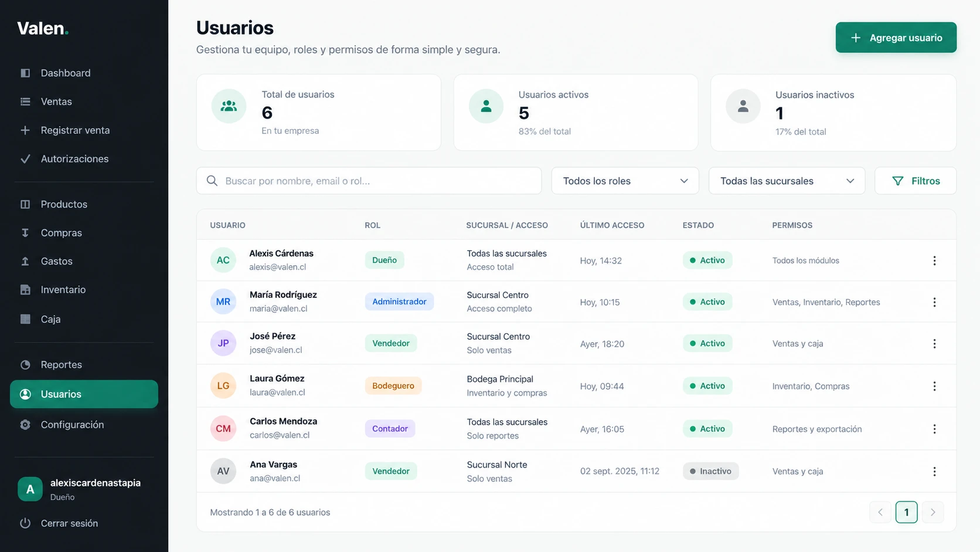980x552 pixels.
Task: Open the kebab menu for Ana Vargas
Action: click(x=934, y=472)
